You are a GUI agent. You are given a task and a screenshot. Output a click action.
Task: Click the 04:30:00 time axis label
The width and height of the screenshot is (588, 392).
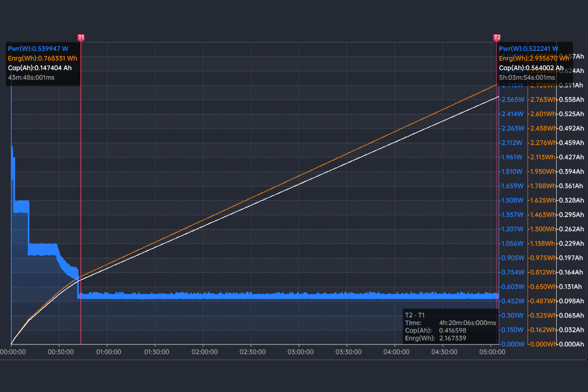pyautogui.click(x=442, y=352)
